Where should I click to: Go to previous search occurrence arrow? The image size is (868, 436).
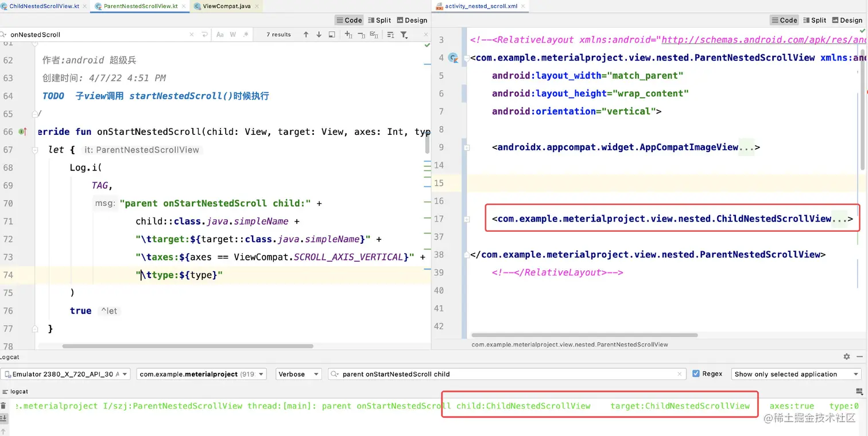point(306,34)
